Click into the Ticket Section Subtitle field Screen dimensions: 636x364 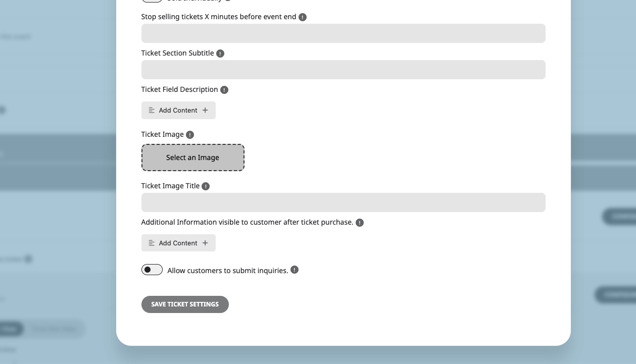click(x=344, y=70)
